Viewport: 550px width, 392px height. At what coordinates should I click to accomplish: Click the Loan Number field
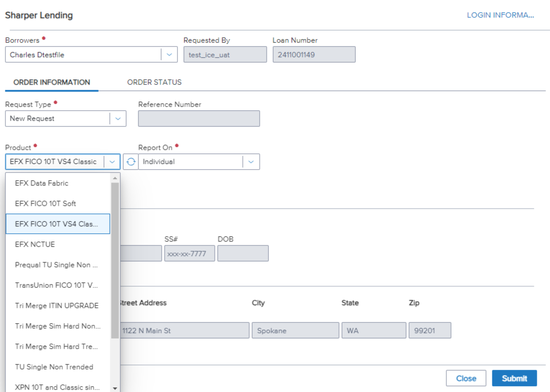pos(314,55)
